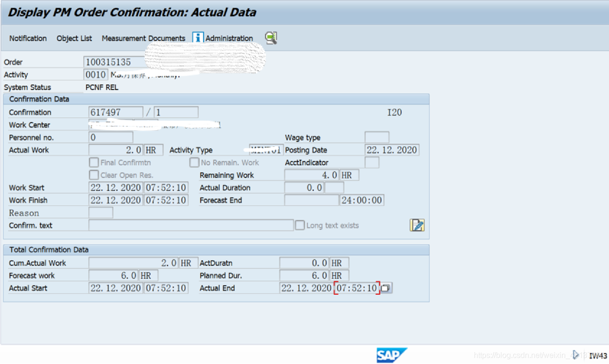Click the Confirmation Data group header
Screen dimensions: 609x364
coord(216,99)
